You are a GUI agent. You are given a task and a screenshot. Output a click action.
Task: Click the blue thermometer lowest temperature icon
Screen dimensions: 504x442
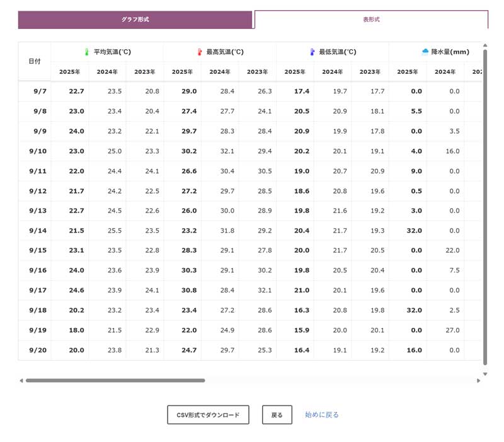coord(311,52)
